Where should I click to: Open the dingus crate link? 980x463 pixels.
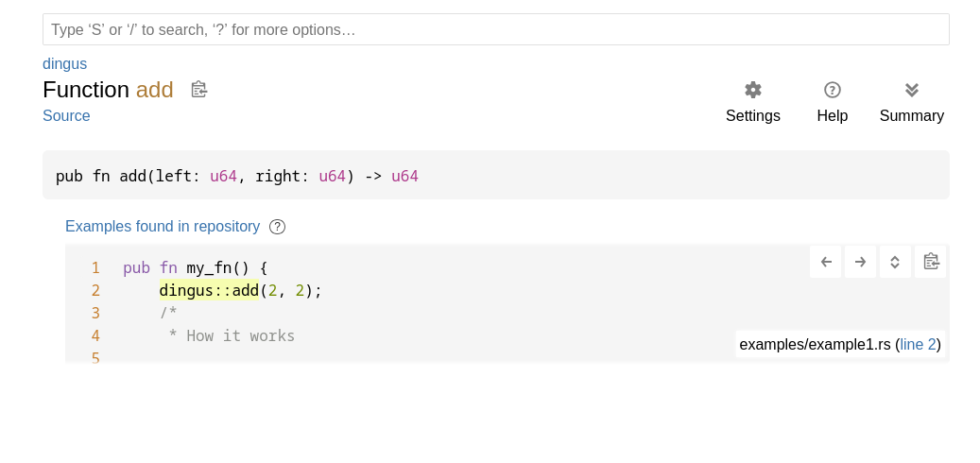65,63
